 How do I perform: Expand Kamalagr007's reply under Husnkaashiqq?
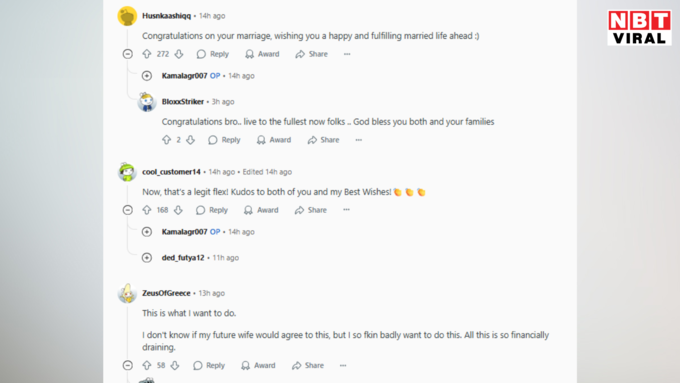pos(147,75)
